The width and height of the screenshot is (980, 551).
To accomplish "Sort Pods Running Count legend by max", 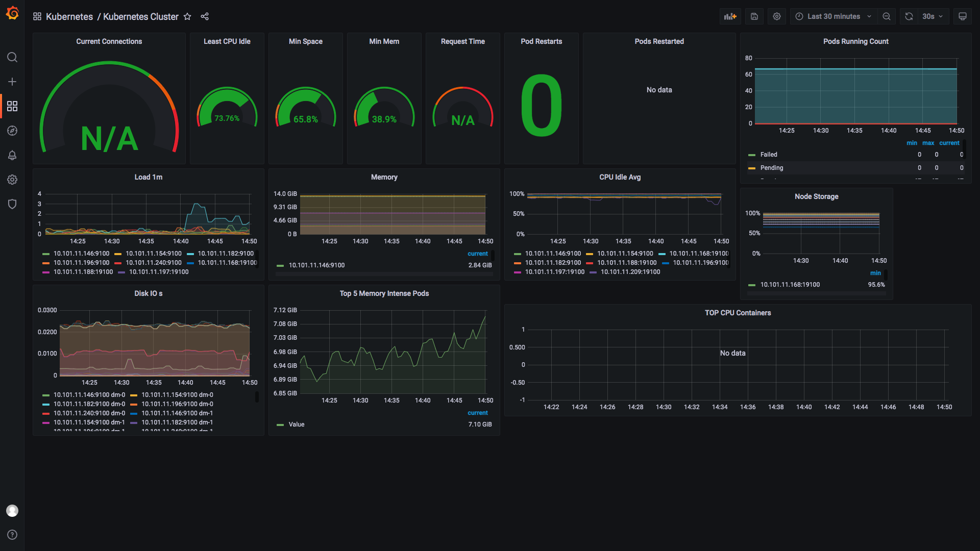I will tap(928, 143).
